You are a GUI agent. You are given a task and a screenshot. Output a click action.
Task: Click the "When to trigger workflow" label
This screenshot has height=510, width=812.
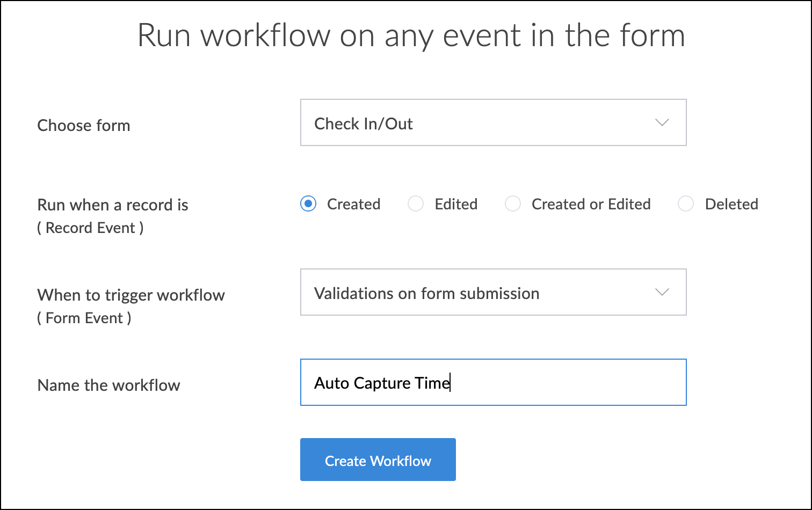[x=131, y=295]
